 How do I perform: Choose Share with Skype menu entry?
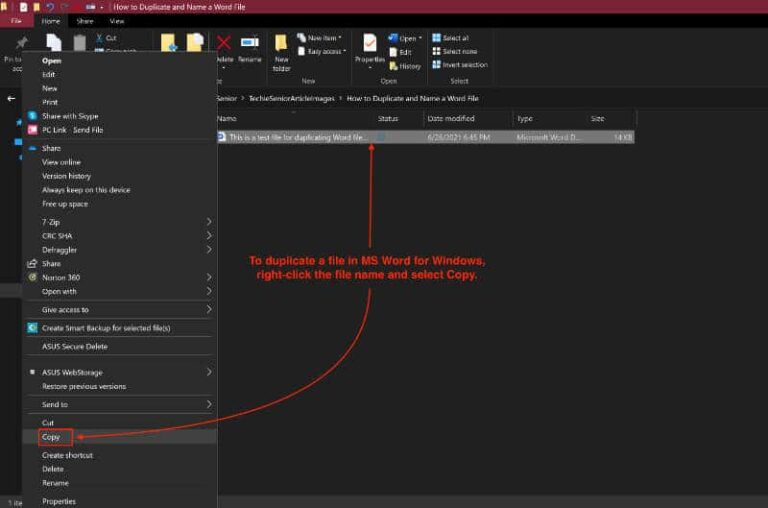click(70, 116)
